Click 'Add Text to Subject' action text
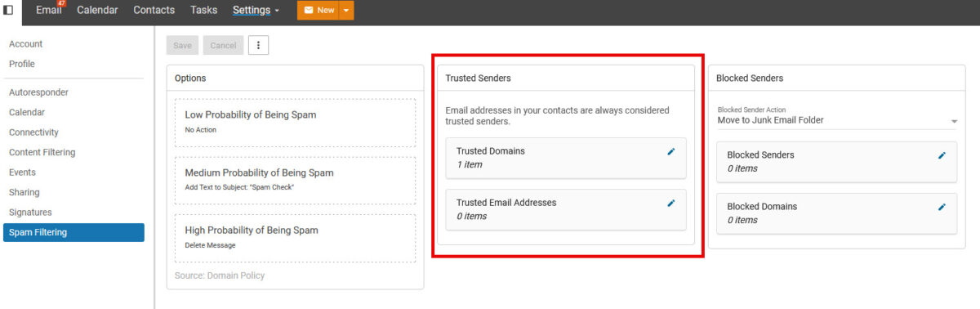Screen dimensions: 980x309 tap(239, 188)
